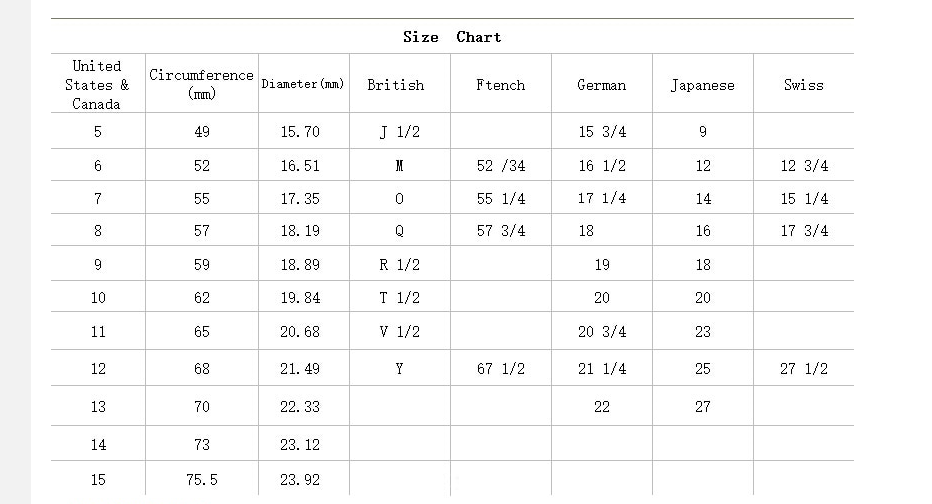Screen dimensions: 932x504
Task: Select the diameter 23.92 cell
Action: (x=300, y=480)
